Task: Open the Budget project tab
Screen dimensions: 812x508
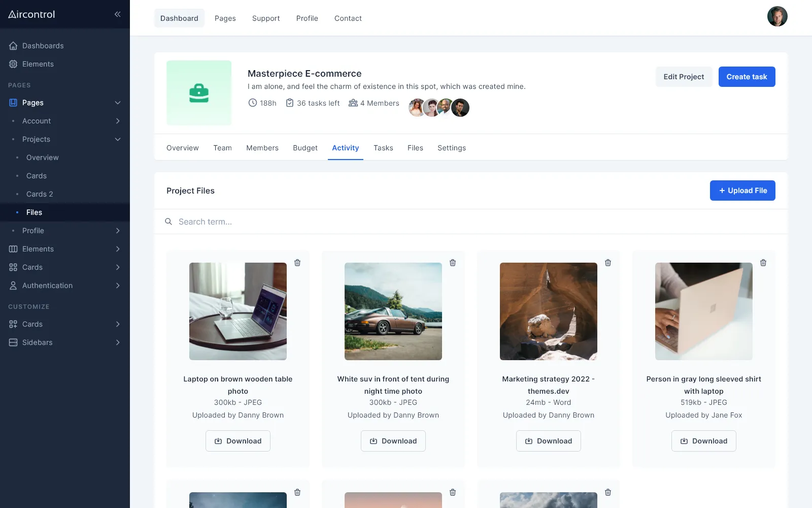Action: pyautogui.click(x=305, y=148)
